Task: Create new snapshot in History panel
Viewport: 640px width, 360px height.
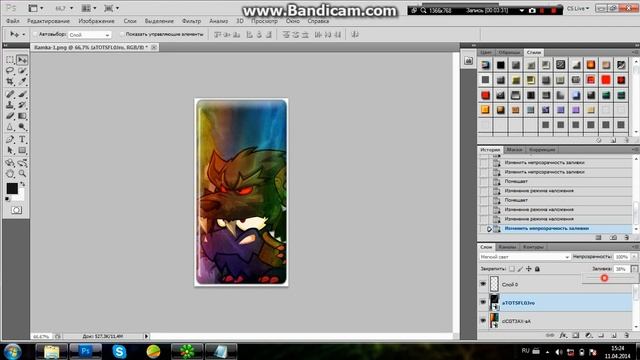Action: click(x=613, y=237)
